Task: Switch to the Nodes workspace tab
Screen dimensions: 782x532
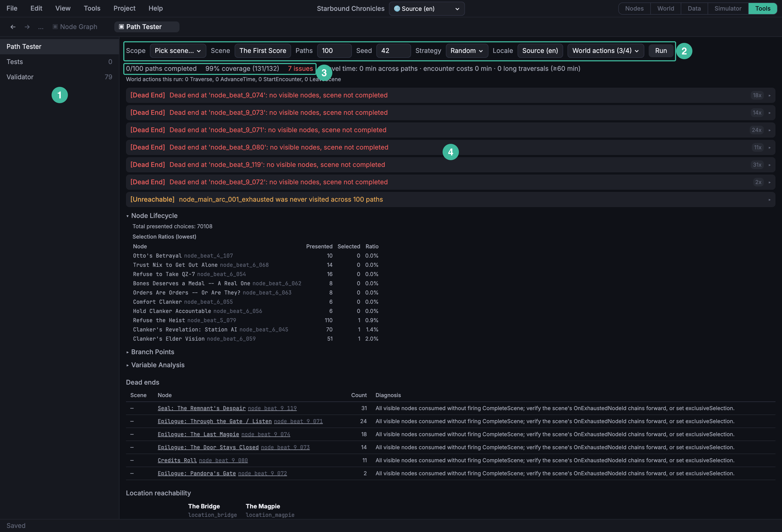Action: [634, 9]
